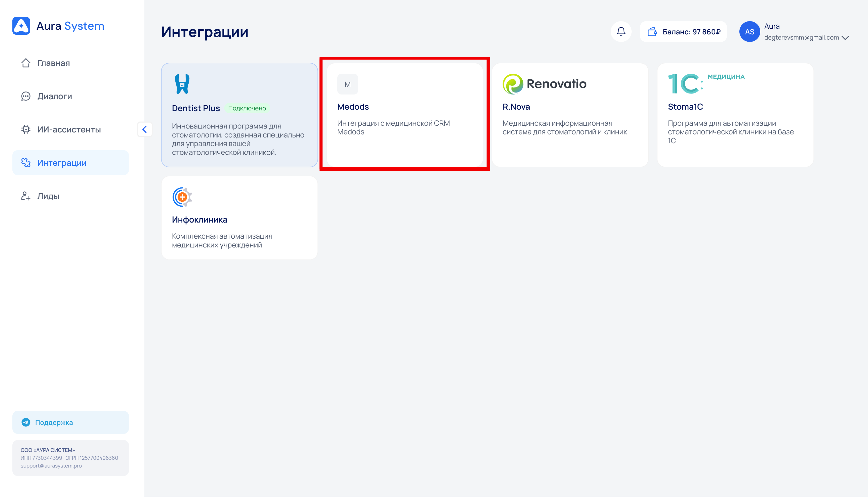The image size is (868, 498).
Task: Select the Интеграции sidebar item
Action: coord(62,163)
